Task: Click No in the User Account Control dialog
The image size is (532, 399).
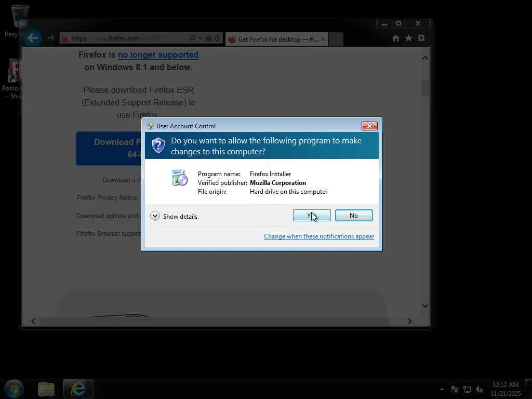Action: point(353,216)
